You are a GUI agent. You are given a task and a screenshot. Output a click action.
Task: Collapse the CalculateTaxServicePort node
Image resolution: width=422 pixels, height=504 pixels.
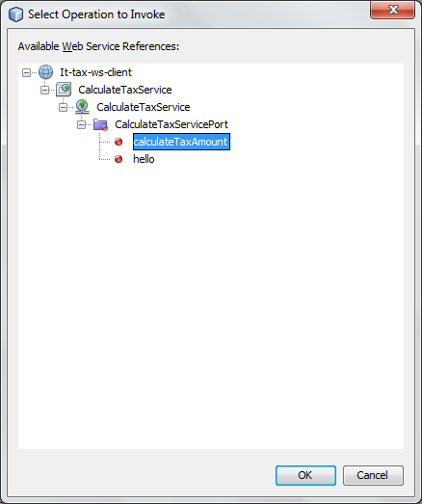pos(81,124)
